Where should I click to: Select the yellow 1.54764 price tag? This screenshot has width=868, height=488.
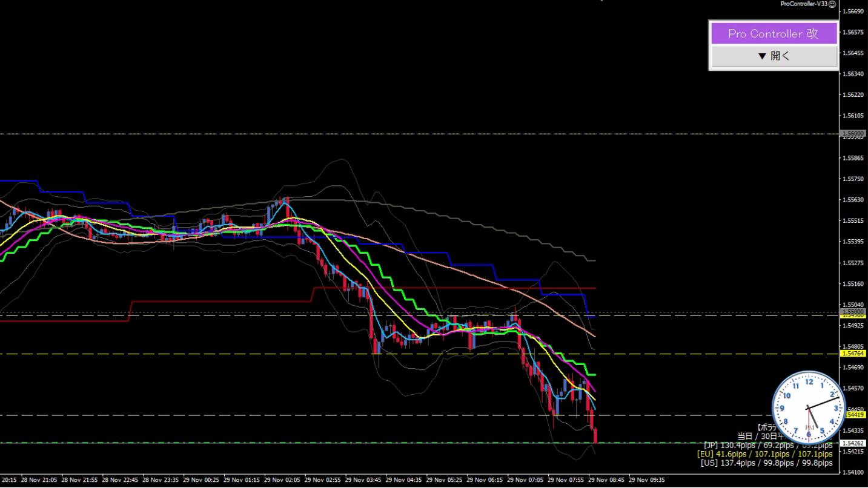point(853,353)
